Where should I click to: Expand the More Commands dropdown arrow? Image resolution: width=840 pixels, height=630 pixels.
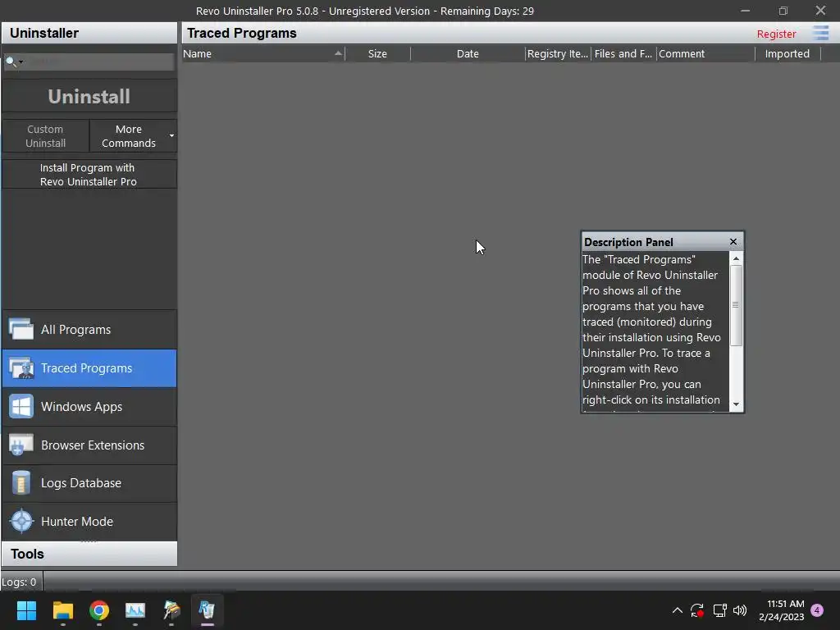click(172, 136)
